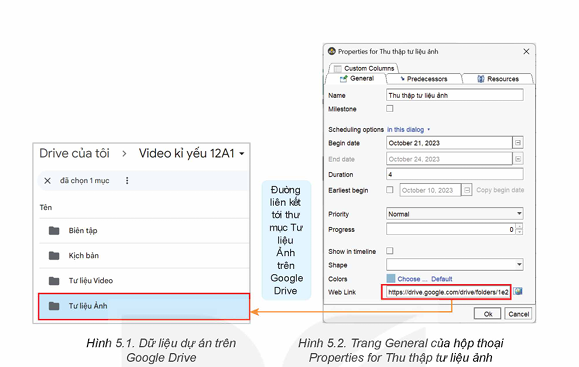Toggle the Show in timeline checkbox

pos(390,251)
